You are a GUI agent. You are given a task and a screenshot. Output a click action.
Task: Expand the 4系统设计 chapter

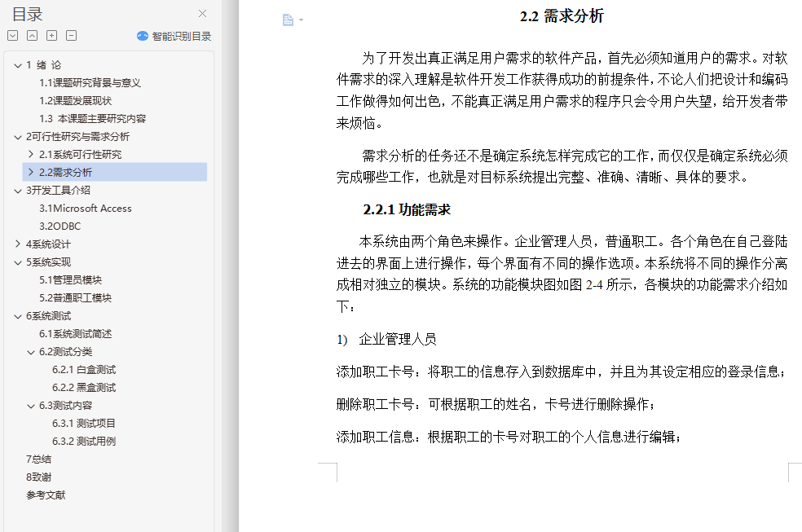pos(18,244)
